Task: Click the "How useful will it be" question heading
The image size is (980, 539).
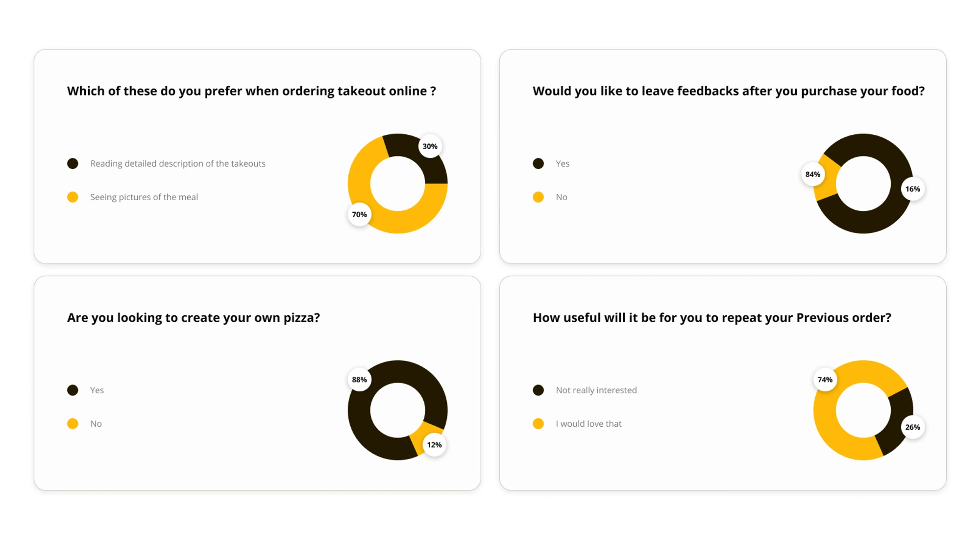Action: [x=712, y=318]
